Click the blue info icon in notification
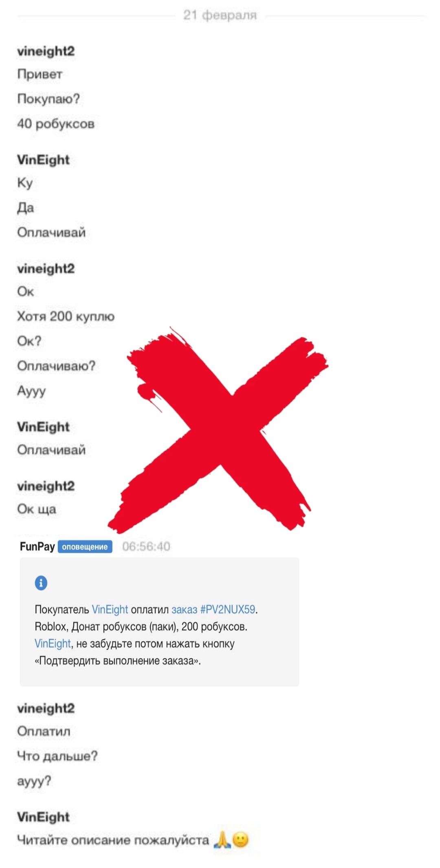The image size is (440, 868). click(41, 583)
